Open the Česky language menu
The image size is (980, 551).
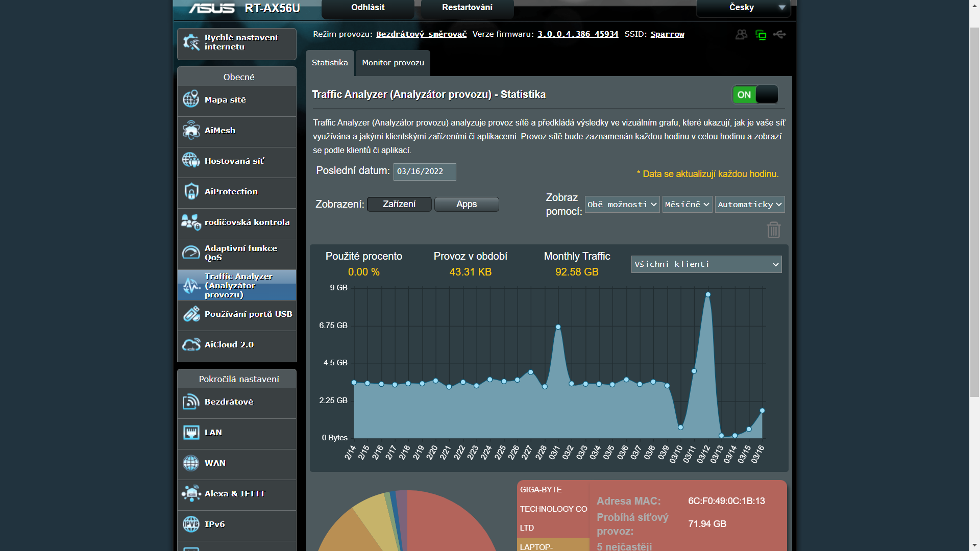(x=743, y=8)
